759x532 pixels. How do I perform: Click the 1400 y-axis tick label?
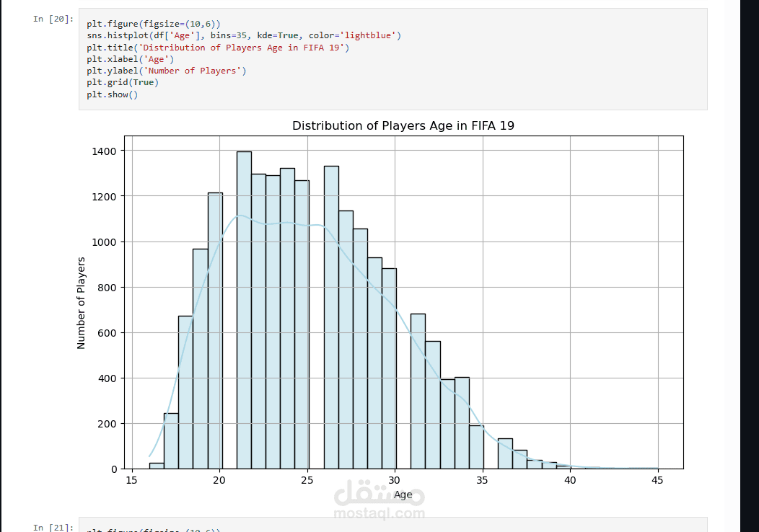(104, 151)
